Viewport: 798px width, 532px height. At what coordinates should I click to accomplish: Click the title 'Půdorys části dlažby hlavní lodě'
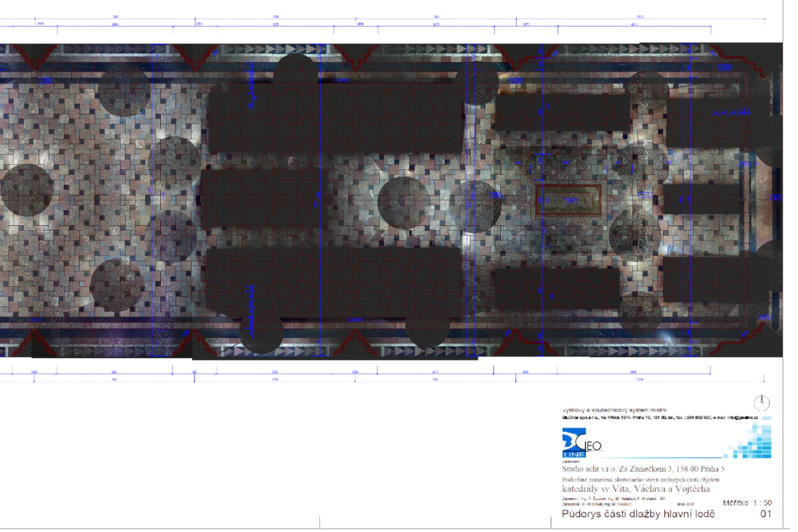638,514
